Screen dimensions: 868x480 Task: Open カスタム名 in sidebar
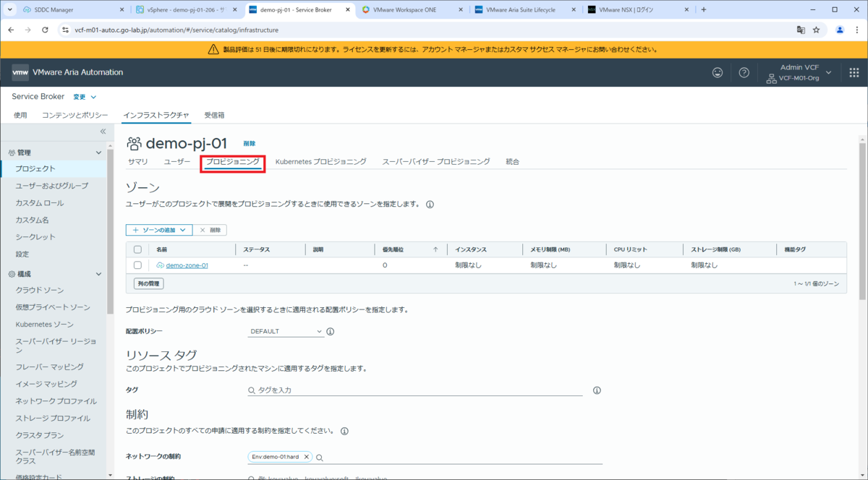(x=33, y=220)
